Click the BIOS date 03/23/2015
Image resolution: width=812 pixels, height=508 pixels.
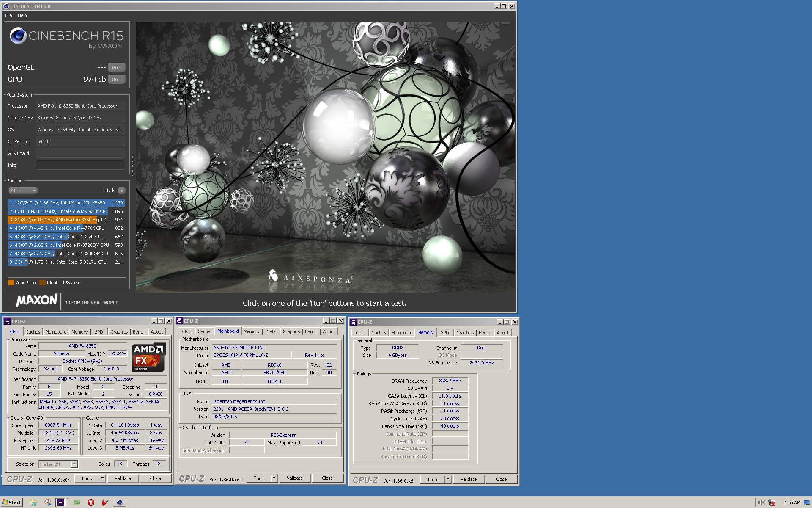[274, 417]
